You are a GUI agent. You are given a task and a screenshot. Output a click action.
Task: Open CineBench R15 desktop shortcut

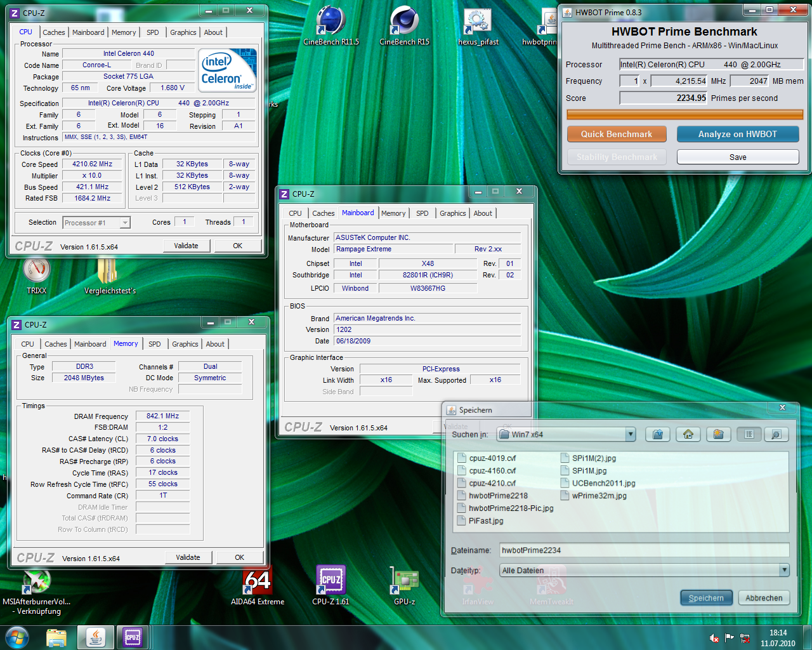coord(404,26)
